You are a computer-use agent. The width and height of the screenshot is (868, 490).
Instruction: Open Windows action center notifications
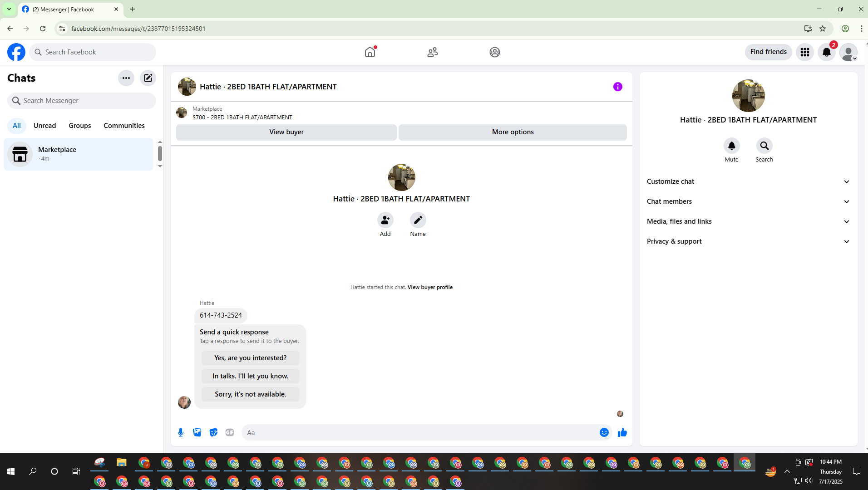(x=857, y=471)
